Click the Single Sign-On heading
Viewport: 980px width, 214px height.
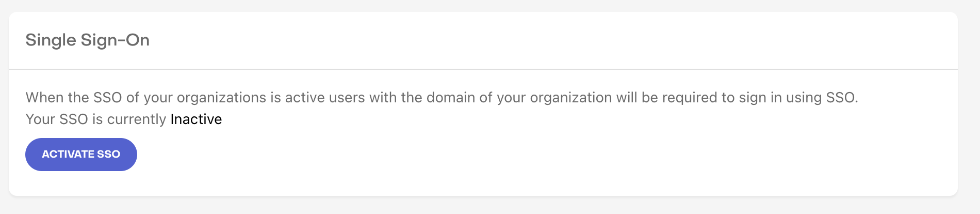tap(88, 40)
